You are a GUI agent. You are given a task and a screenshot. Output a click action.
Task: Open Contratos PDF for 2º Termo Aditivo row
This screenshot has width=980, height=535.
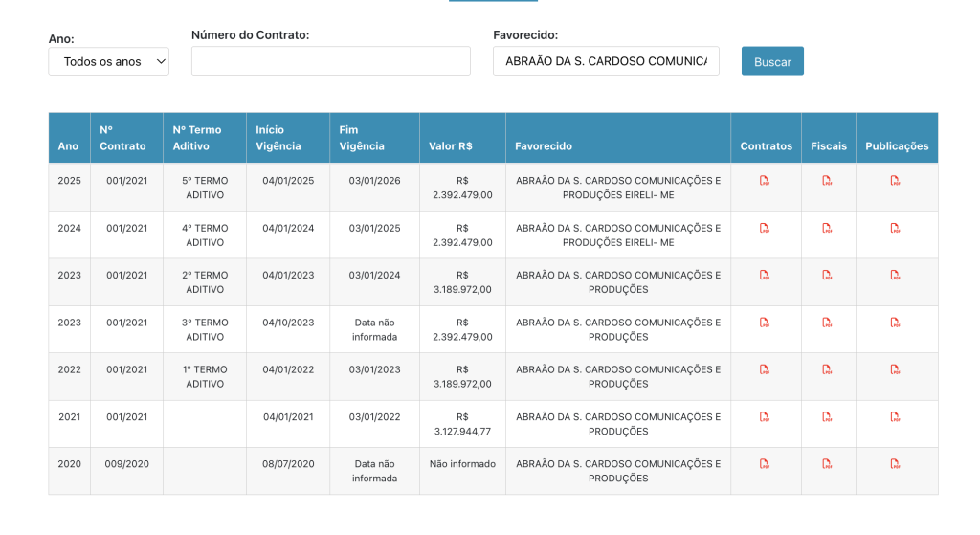pyautogui.click(x=765, y=275)
